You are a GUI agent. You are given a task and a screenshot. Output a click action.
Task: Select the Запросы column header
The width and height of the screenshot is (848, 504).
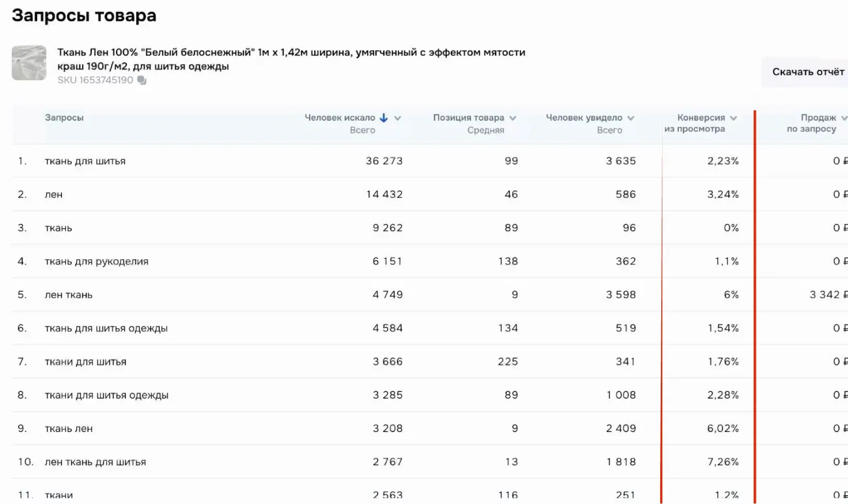(x=64, y=117)
